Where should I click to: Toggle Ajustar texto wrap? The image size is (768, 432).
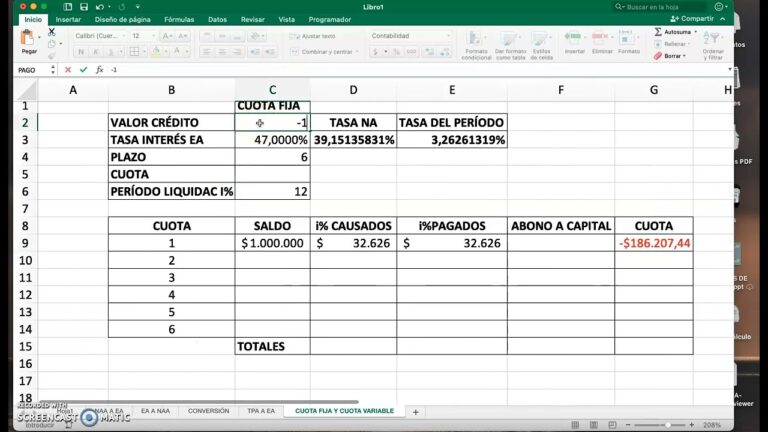[x=313, y=36]
